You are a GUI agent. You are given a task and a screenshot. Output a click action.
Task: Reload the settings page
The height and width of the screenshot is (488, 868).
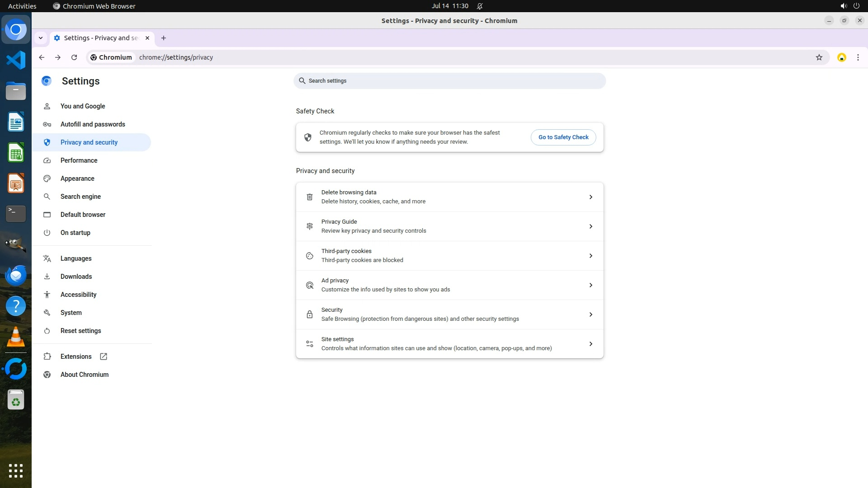74,57
